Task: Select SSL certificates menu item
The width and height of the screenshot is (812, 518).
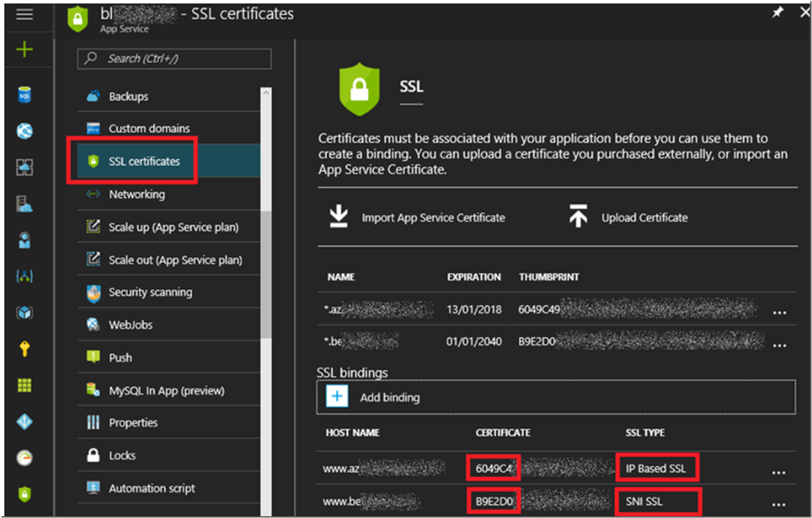Action: (x=169, y=161)
